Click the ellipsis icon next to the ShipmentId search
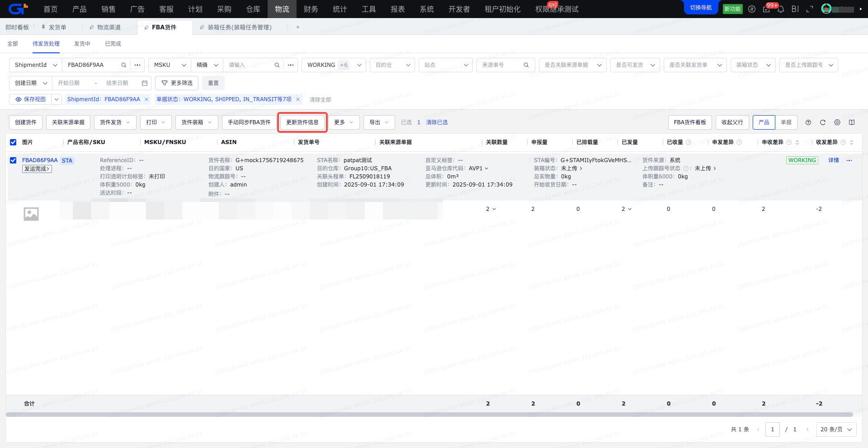868x448 pixels. 137,65
